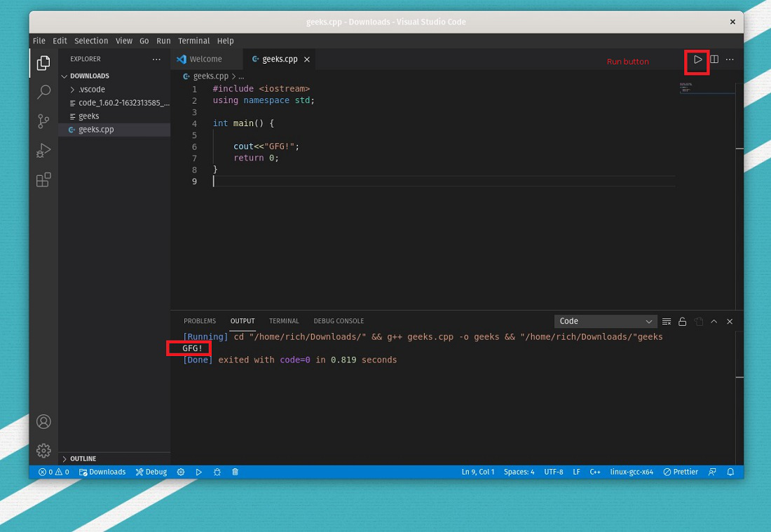Viewport: 771px width, 532px height.
Task: Open the Code output channel dropdown
Action: point(606,322)
